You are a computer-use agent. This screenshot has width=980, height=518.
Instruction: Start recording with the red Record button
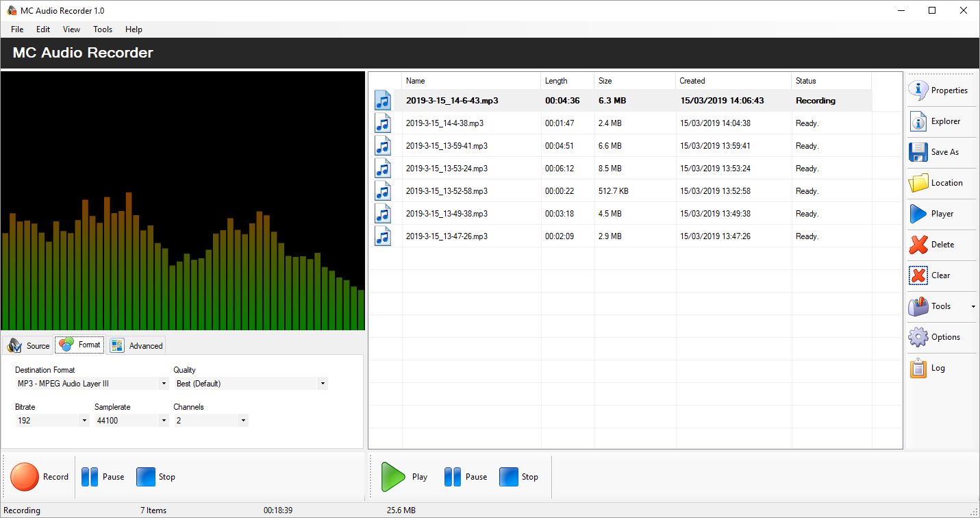24,476
